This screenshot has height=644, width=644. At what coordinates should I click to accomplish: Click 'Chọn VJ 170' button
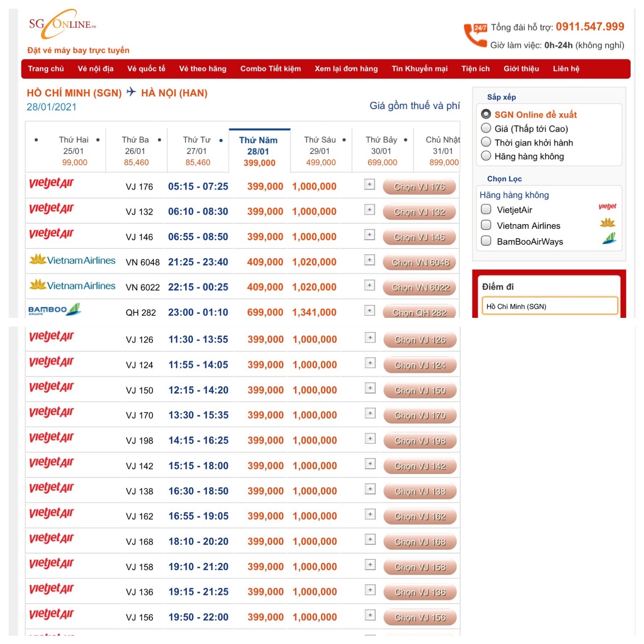pyautogui.click(x=420, y=416)
